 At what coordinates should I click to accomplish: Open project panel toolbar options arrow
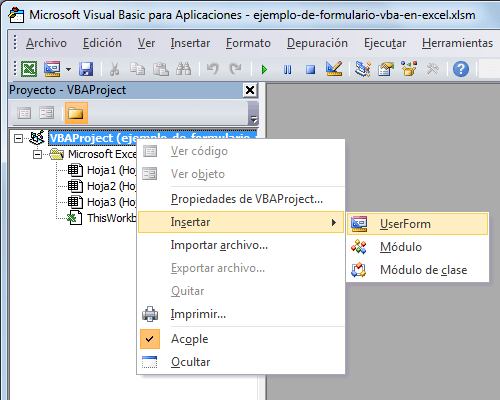point(254,119)
